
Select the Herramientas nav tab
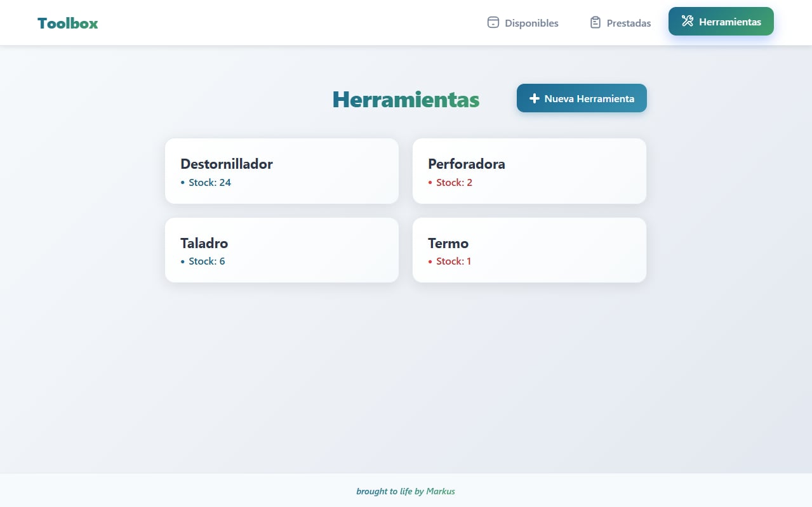[721, 22]
